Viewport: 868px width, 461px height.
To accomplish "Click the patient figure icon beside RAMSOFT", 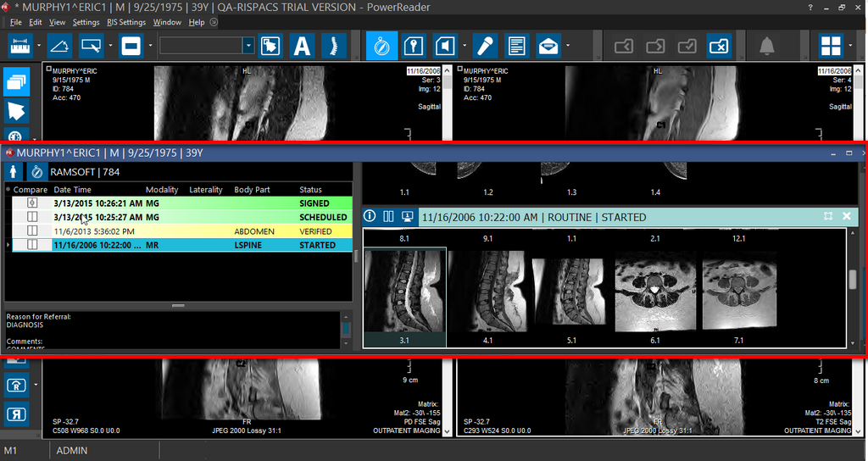I will click(x=14, y=172).
